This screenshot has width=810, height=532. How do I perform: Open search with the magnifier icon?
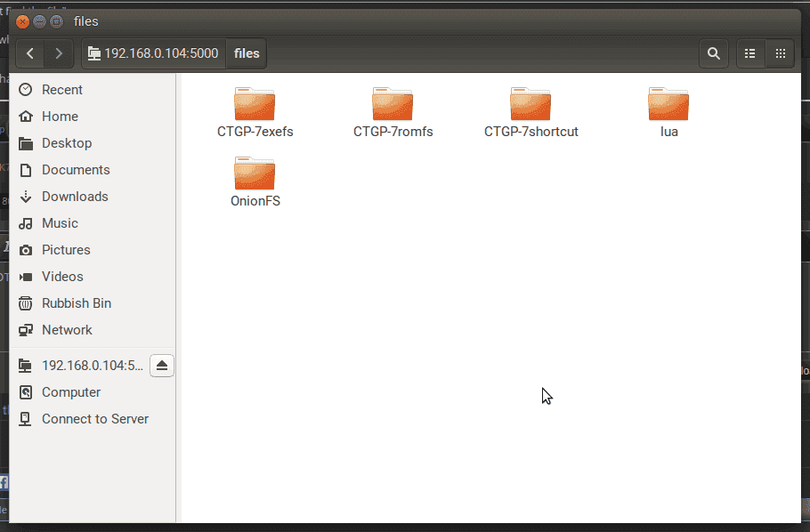coord(713,53)
